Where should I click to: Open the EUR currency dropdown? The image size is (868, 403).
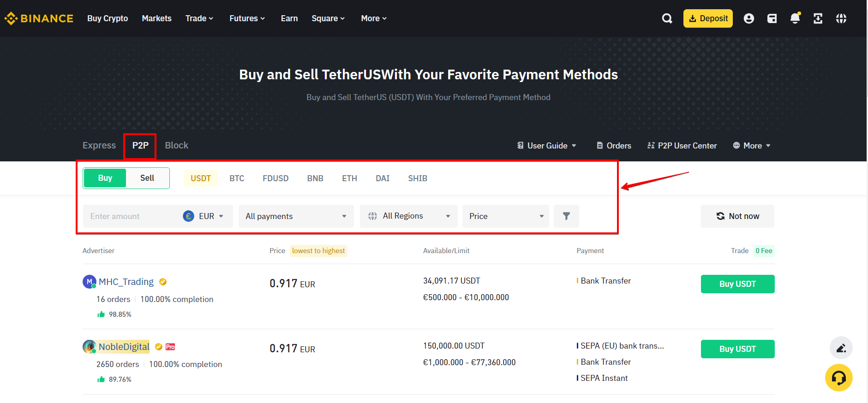click(x=204, y=216)
